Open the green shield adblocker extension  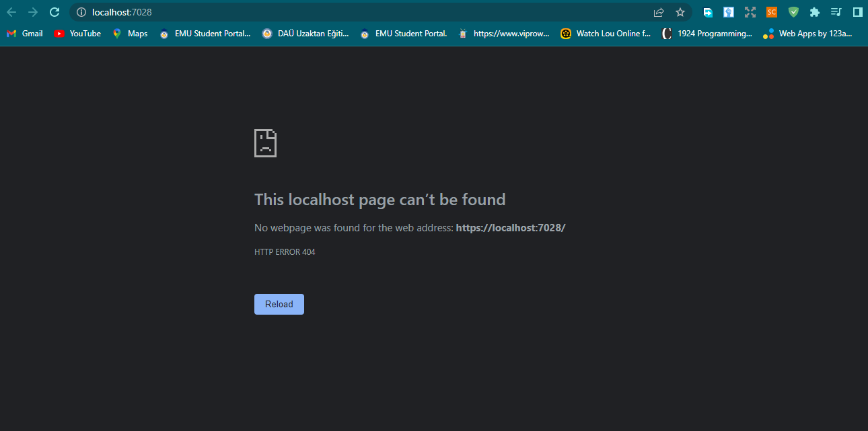click(x=793, y=12)
